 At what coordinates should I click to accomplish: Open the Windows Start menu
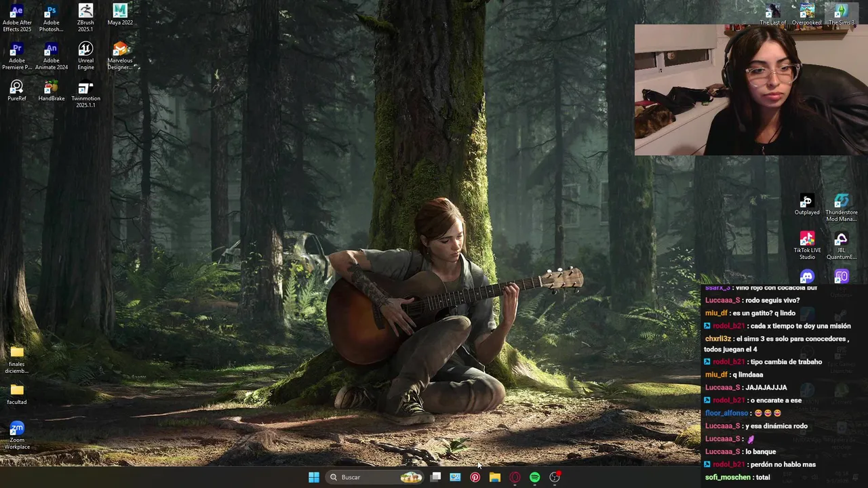point(314,477)
